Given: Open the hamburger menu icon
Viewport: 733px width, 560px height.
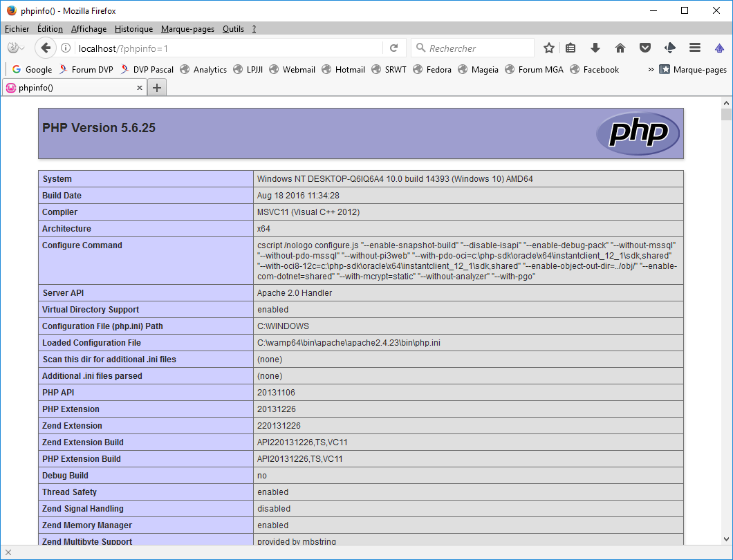Looking at the screenshot, I should [695, 48].
